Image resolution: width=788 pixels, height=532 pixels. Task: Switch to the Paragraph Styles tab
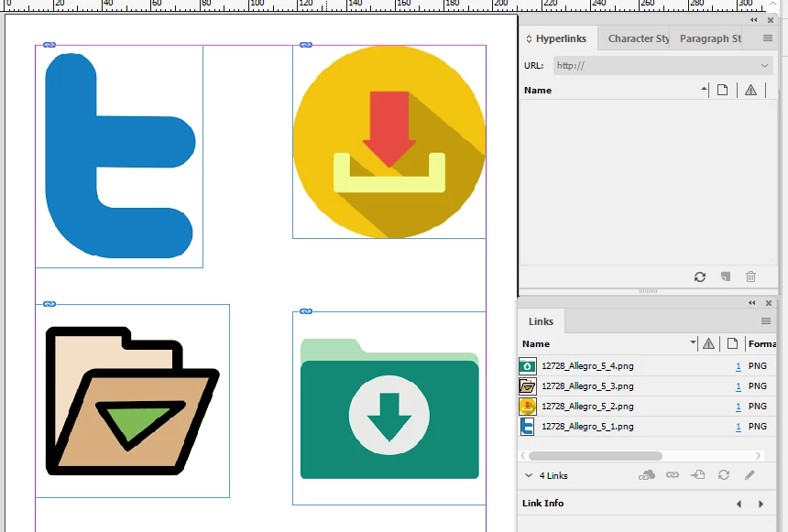point(710,38)
